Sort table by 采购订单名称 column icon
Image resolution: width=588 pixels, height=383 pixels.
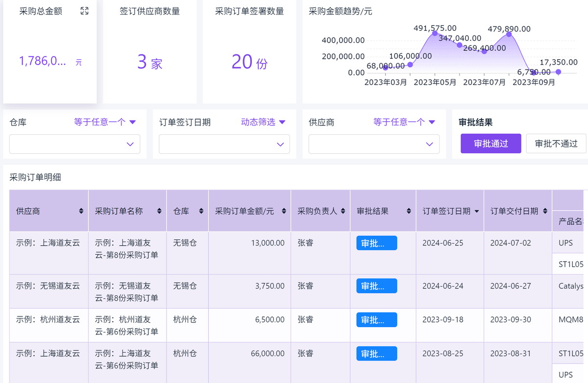tap(159, 211)
